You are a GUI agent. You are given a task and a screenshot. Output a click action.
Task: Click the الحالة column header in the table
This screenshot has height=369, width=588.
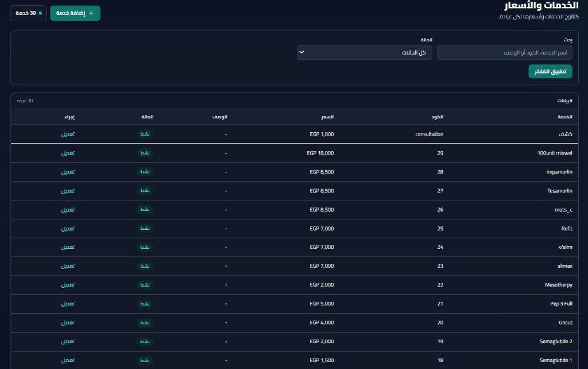pyautogui.click(x=148, y=117)
